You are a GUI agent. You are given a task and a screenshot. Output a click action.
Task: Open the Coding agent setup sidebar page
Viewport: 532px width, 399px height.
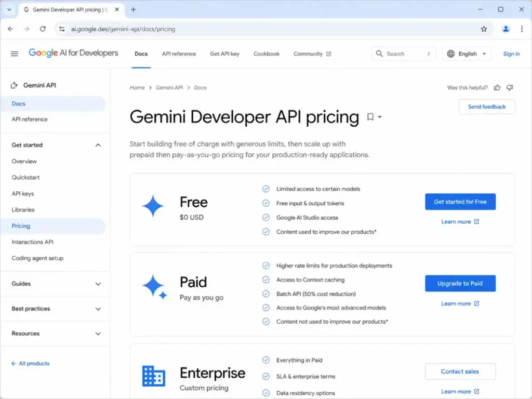[x=37, y=258]
